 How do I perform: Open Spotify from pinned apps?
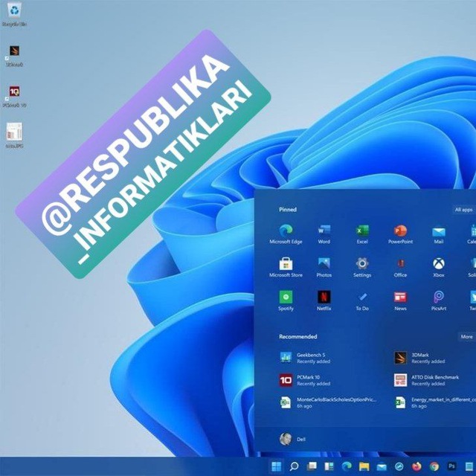(286, 300)
